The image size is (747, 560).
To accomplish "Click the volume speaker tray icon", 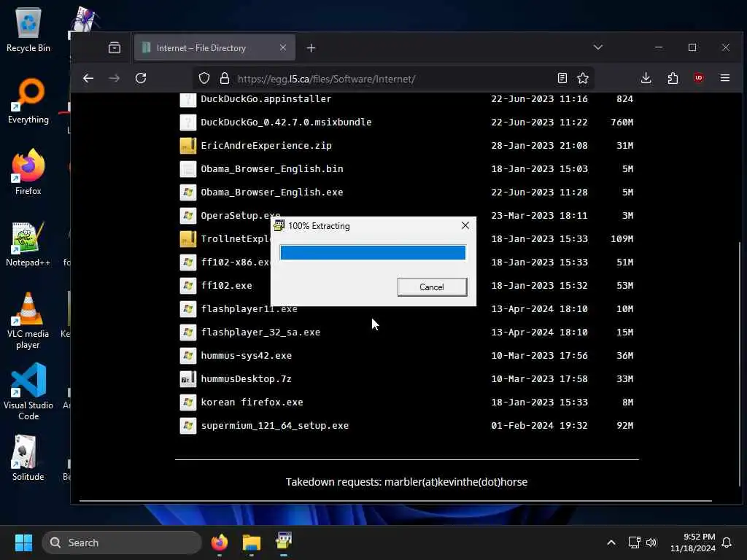I will (651, 542).
